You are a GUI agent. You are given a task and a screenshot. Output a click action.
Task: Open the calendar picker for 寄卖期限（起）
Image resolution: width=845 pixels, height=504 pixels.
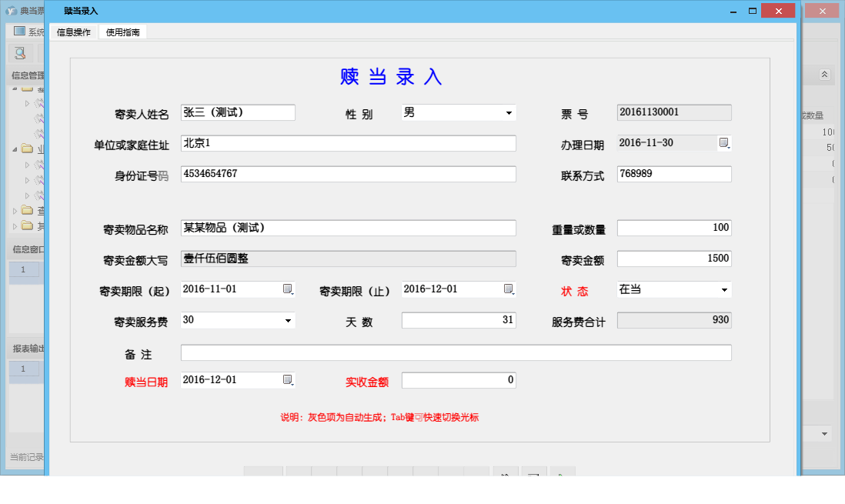coord(287,289)
